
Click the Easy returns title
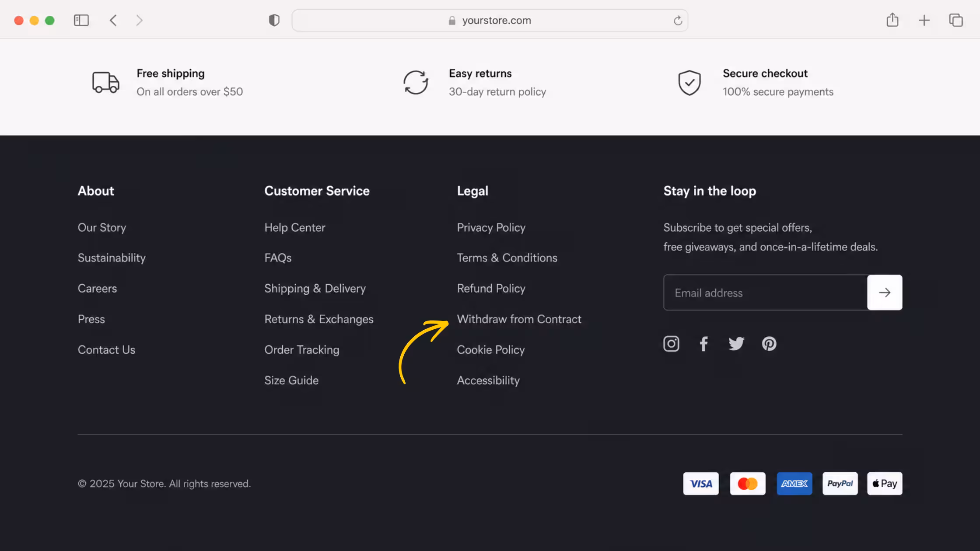pyautogui.click(x=480, y=73)
